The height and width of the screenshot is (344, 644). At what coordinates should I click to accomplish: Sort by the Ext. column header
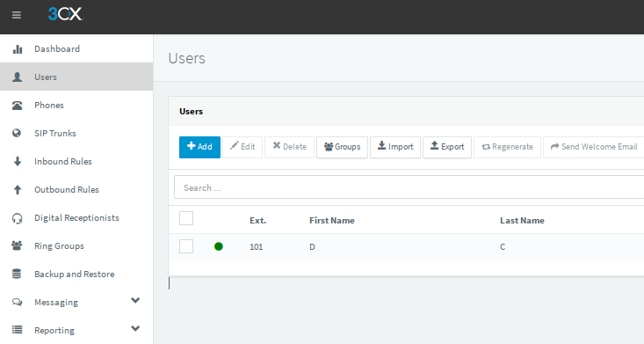pyautogui.click(x=258, y=221)
